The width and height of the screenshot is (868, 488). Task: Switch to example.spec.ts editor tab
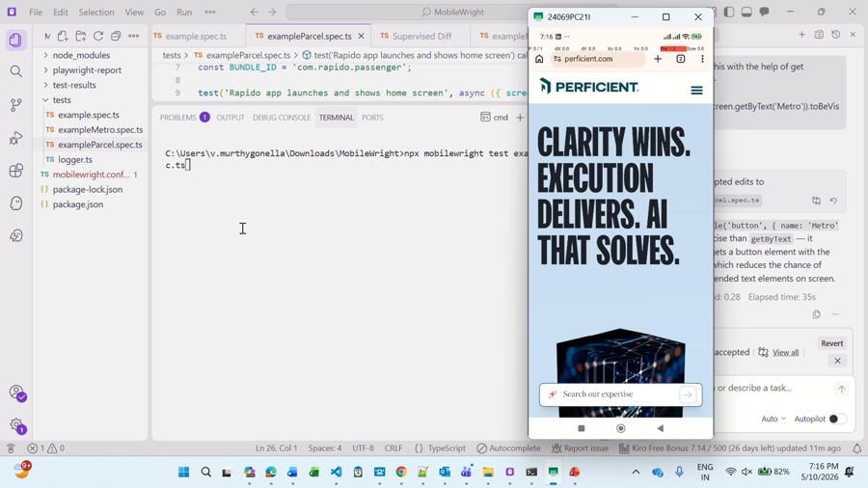pyautogui.click(x=196, y=36)
